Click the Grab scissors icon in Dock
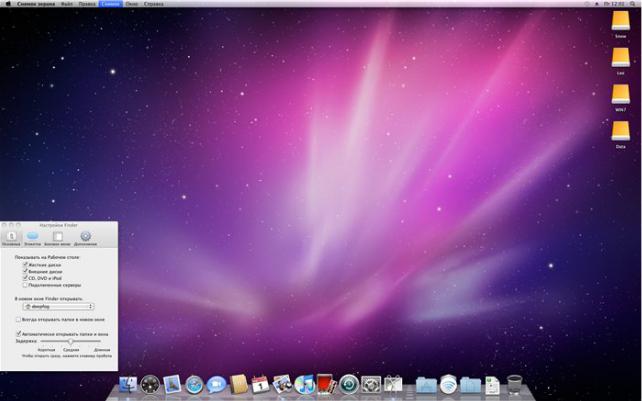This screenshot has height=401, width=642. [393, 385]
